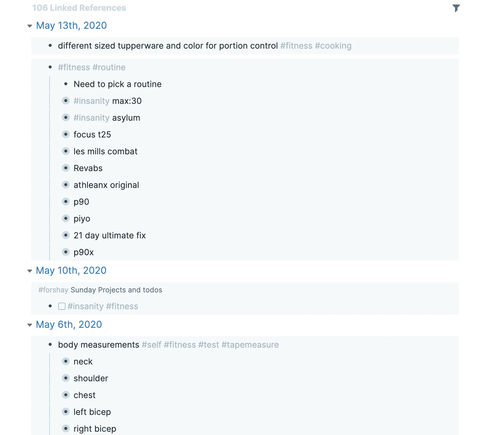The width and height of the screenshot is (504, 435).
Task: Click the bullet beside "Need to pick a routine"
Action: click(66, 84)
